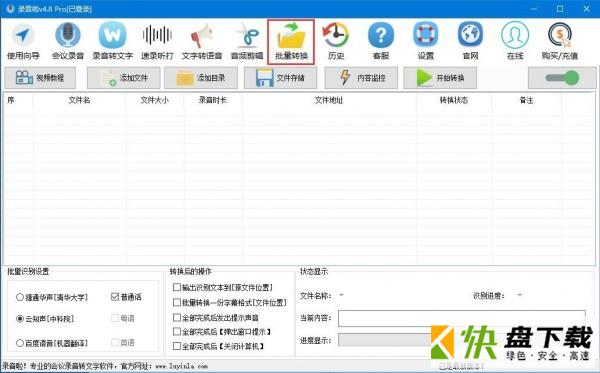Image resolution: width=600 pixels, height=373 pixels.
Task: Sort by 文件地址 column header
Action: coord(329,100)
